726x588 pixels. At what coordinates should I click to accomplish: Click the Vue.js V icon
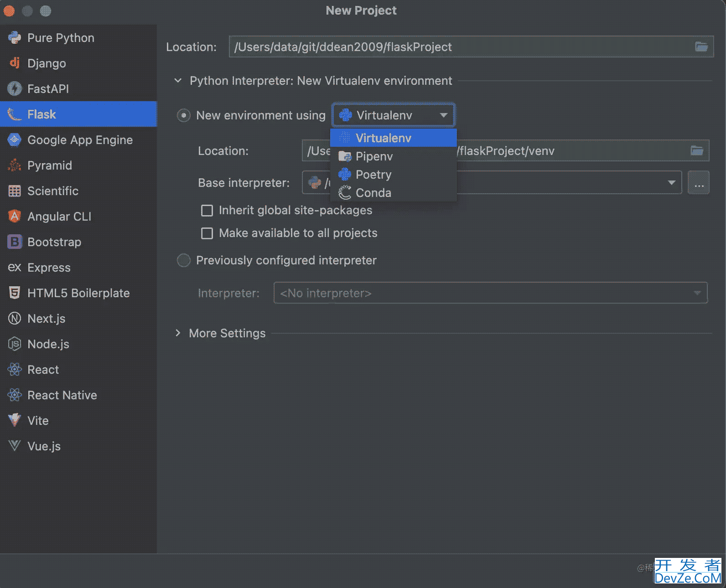tap(15, 446)
